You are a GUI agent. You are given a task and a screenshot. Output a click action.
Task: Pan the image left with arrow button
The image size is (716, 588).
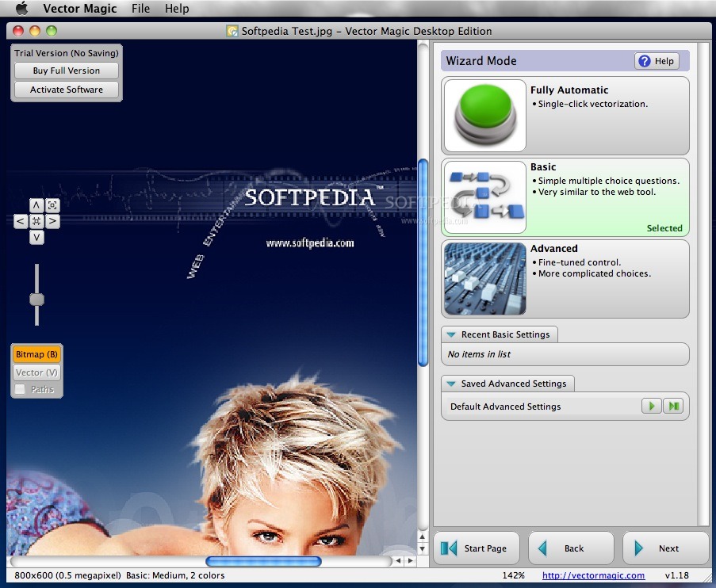21,222
